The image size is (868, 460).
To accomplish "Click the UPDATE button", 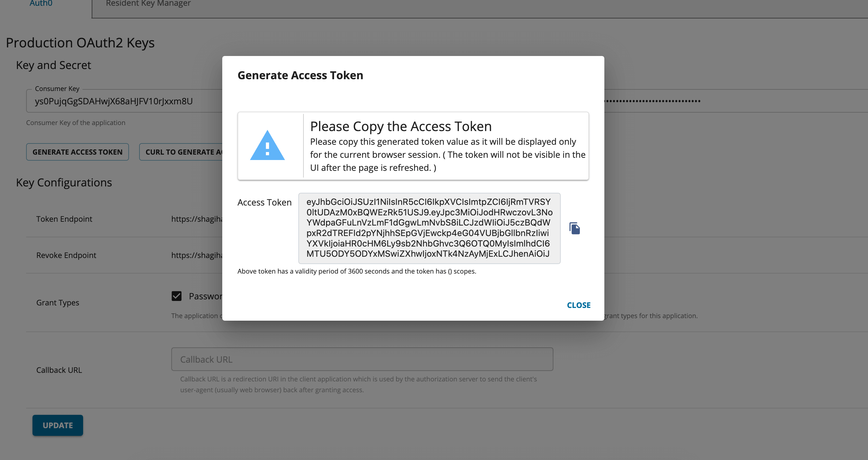I will pos(58,425).
